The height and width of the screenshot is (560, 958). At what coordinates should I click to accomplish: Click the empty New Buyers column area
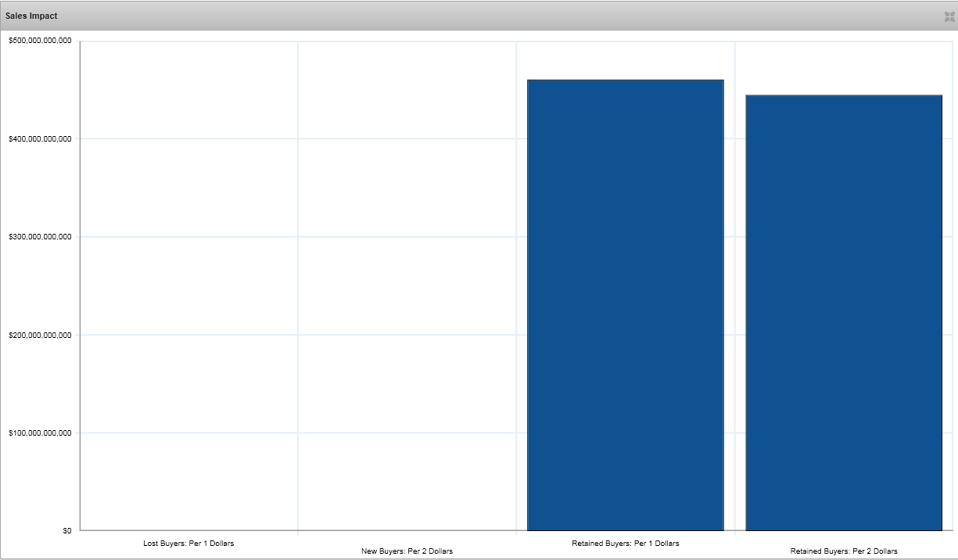pyautogui.click(x=407, y=285)
